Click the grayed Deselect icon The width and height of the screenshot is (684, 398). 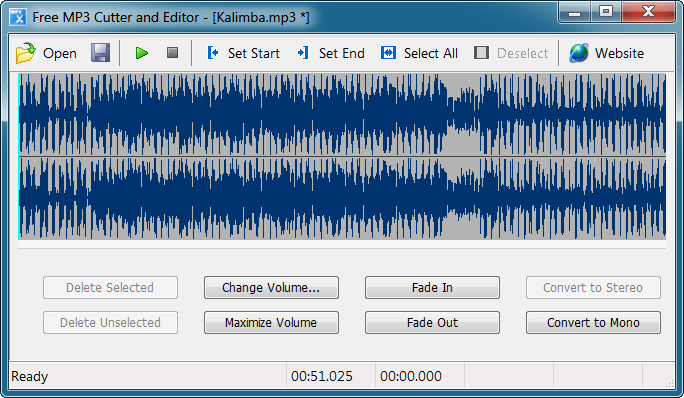point(482,53)
